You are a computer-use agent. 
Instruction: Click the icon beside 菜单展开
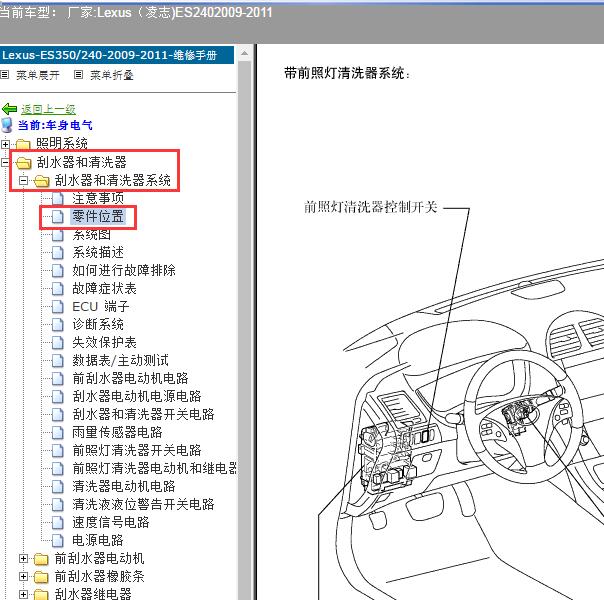(5, 74)
